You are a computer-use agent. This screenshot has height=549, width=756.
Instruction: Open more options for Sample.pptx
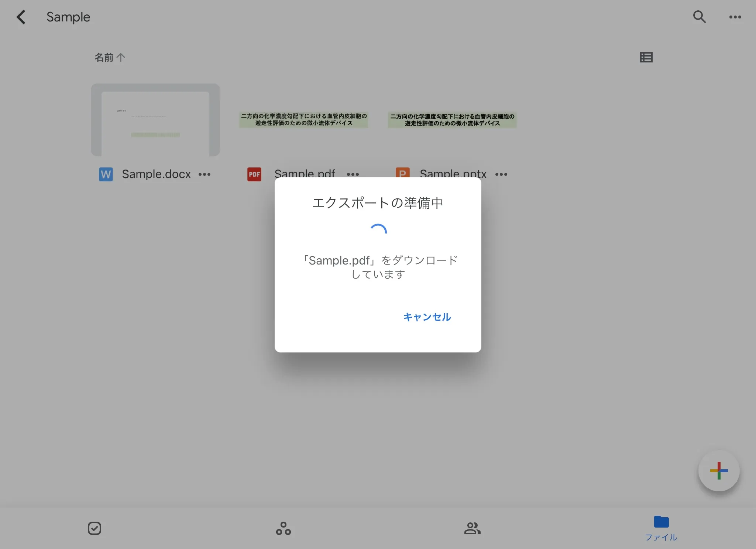tap(501, 174)
